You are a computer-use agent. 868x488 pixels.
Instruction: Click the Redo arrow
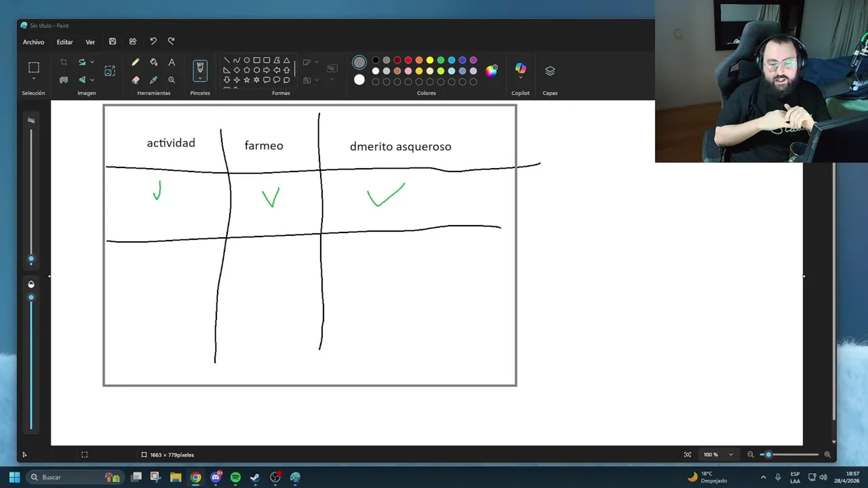pyautogui.click(x=171, y=41)
